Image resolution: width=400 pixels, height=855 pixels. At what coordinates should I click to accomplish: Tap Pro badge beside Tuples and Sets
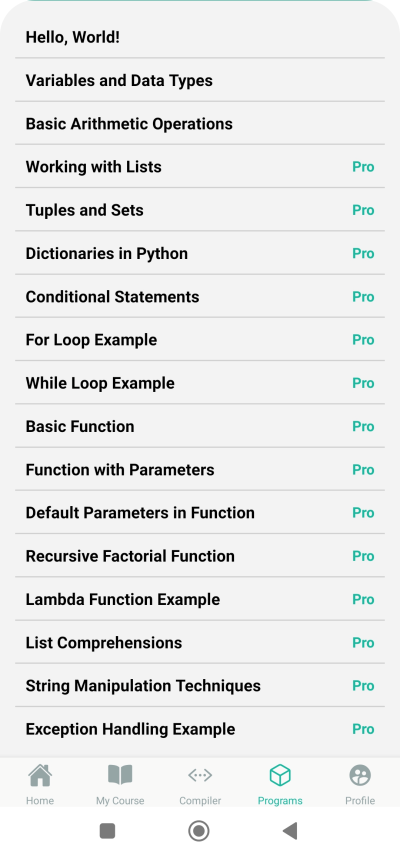(363, 210)
